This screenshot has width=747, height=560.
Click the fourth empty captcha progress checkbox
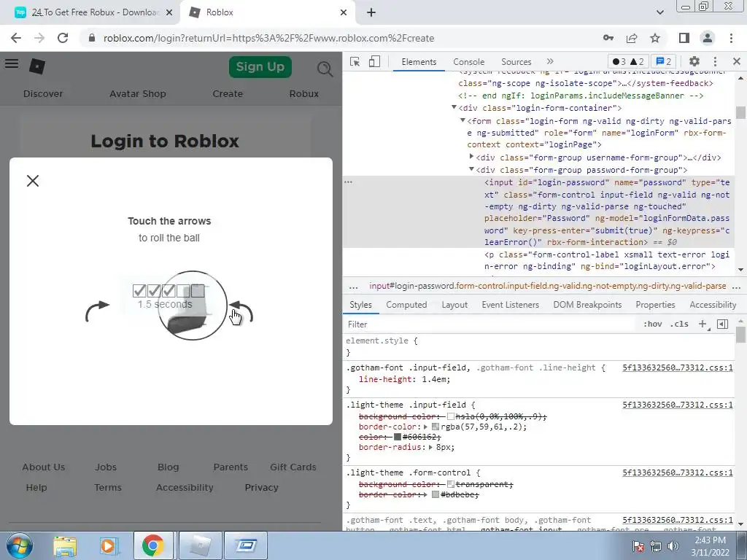pyautogui.click(x=183, y=290)
